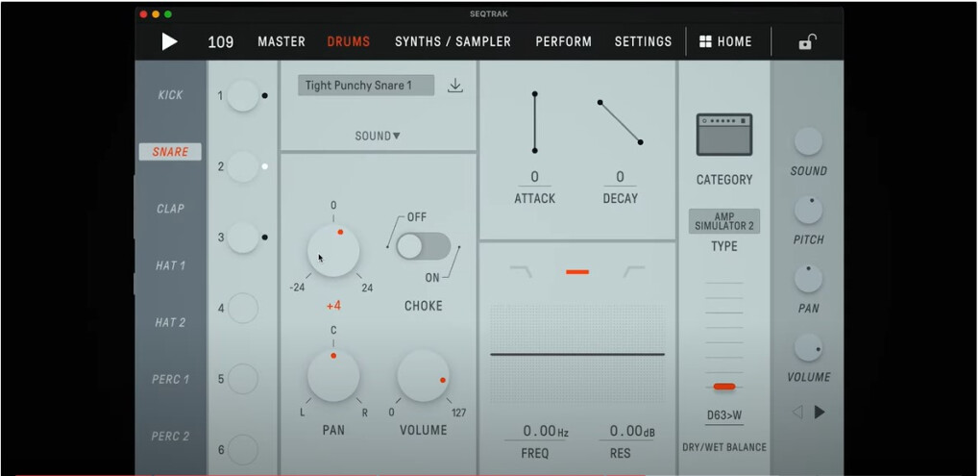Click the PITCH knob in right sidebar
The height and width of the screenshot is (476, 980).
coord(808,211)
